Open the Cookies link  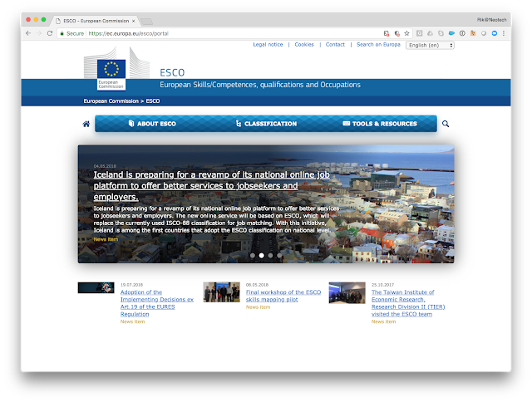304,44
